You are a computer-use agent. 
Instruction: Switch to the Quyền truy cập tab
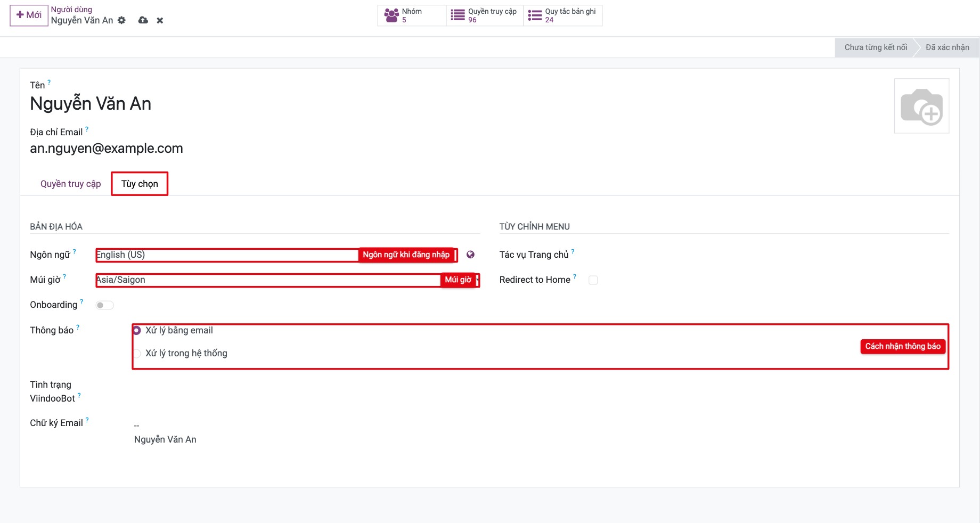(x=70, y=184)
